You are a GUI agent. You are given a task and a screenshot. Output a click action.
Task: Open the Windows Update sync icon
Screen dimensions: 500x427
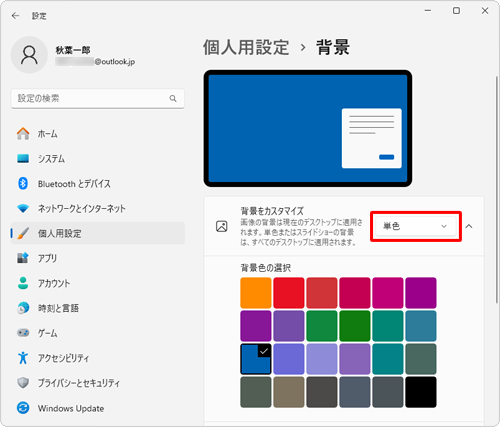point(23,408)
